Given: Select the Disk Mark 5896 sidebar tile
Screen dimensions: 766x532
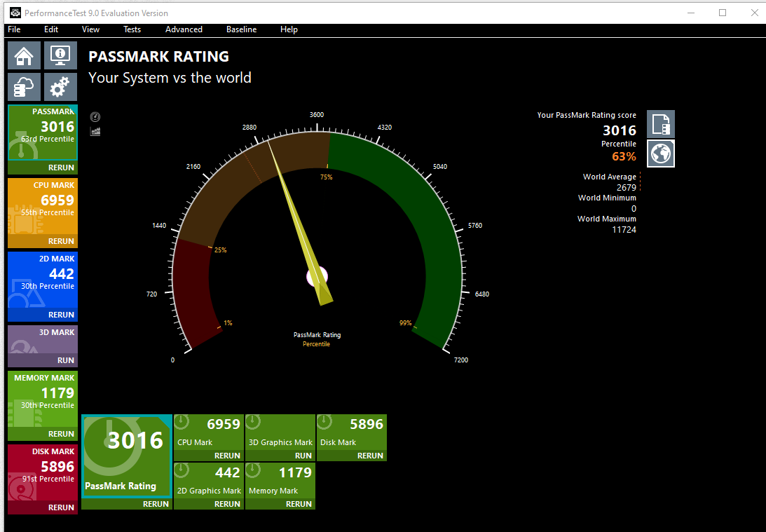Looking at the screenshot, I should 43,473.
